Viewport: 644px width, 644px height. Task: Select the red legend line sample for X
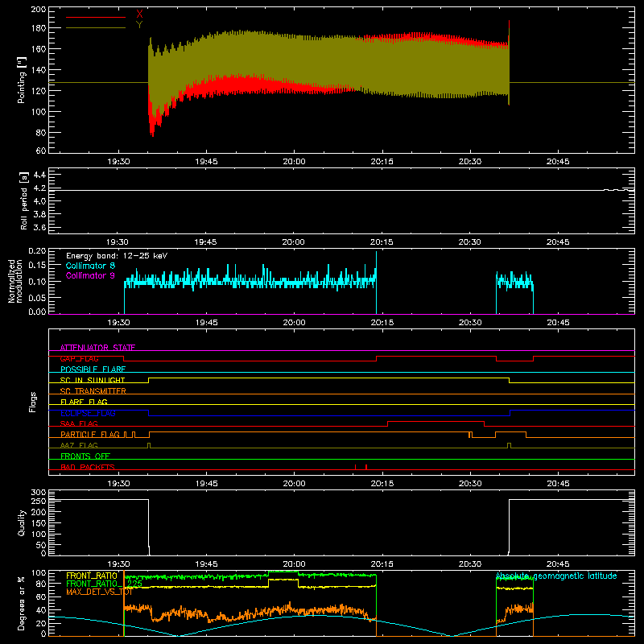(x=96, y=17)
